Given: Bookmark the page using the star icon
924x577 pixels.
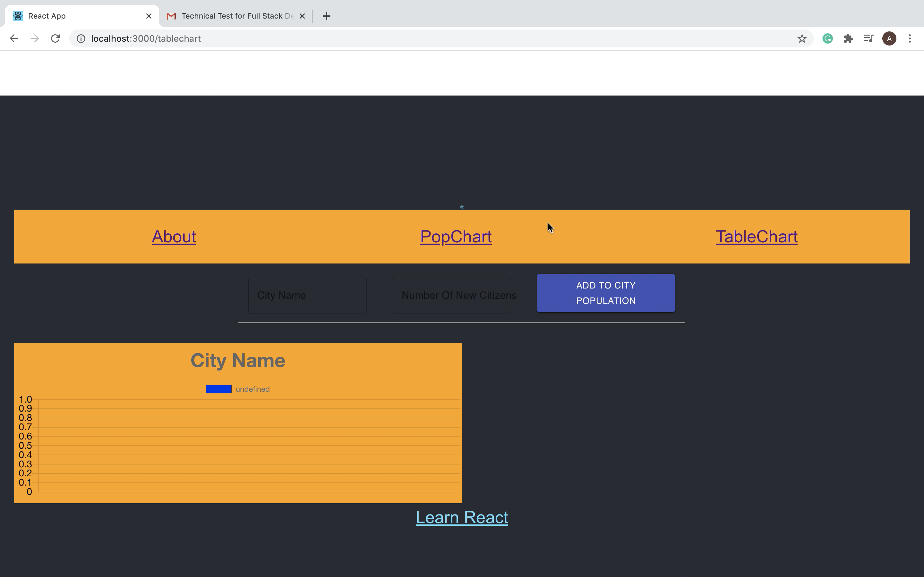Looking at the screenshot, I should 801,38.
